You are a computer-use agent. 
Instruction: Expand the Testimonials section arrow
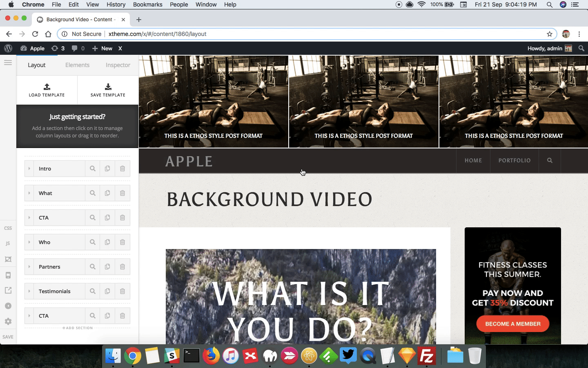tap(29, 291)
